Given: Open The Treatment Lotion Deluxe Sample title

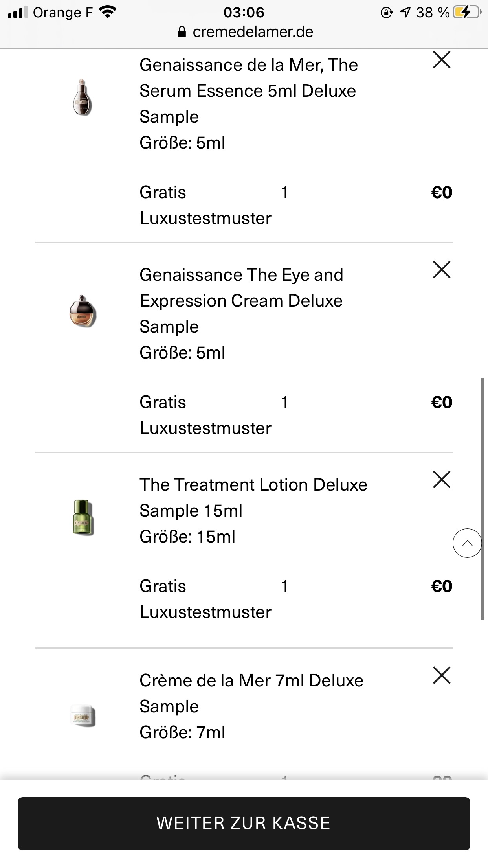Looking at the screenshot, I should (253, 498).
